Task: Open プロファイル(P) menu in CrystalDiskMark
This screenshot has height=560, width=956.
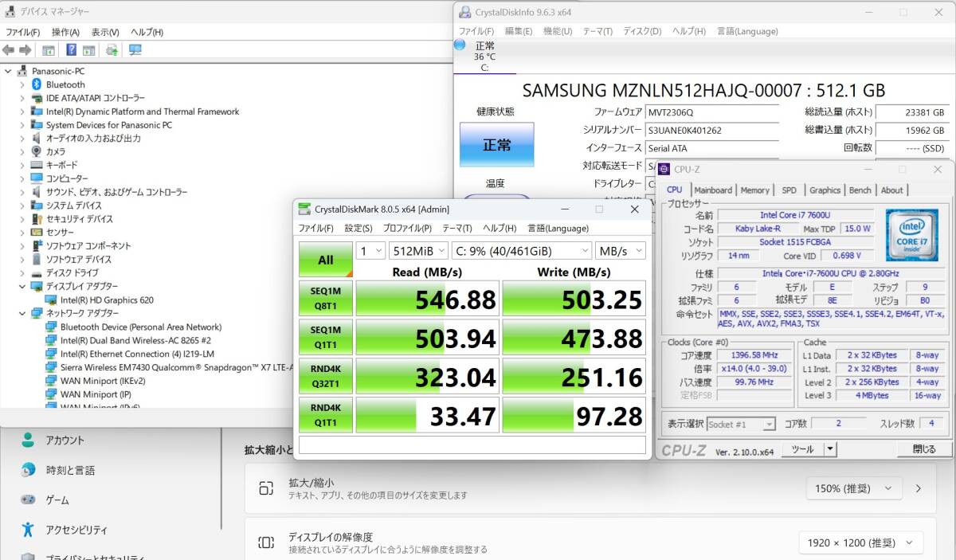Action: (407, 228)
